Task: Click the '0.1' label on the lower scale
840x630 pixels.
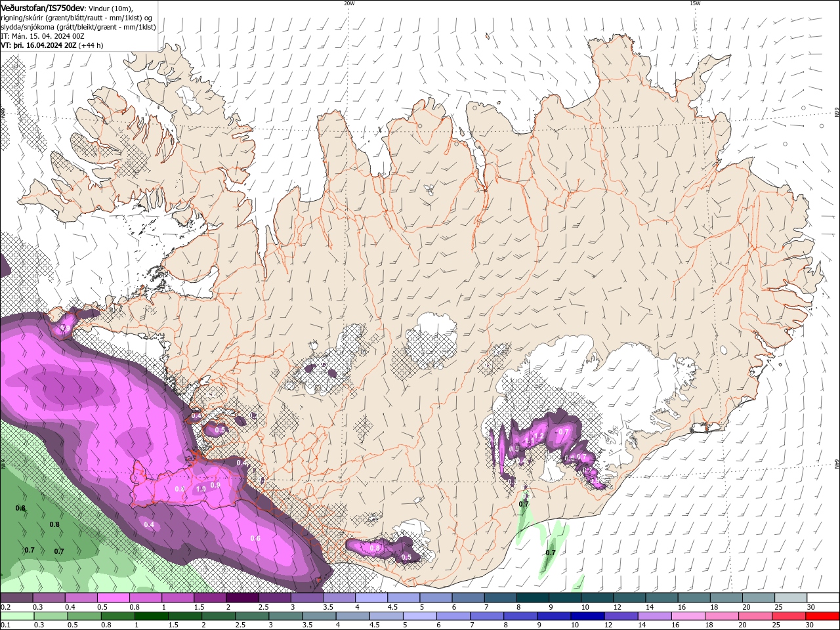Action: point(5,625)
